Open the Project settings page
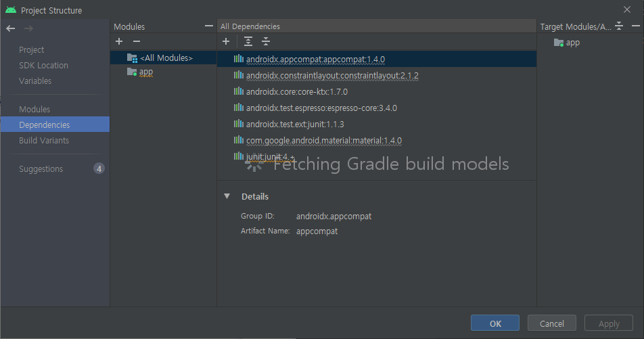Screen dimensions: 644x339 31,49
